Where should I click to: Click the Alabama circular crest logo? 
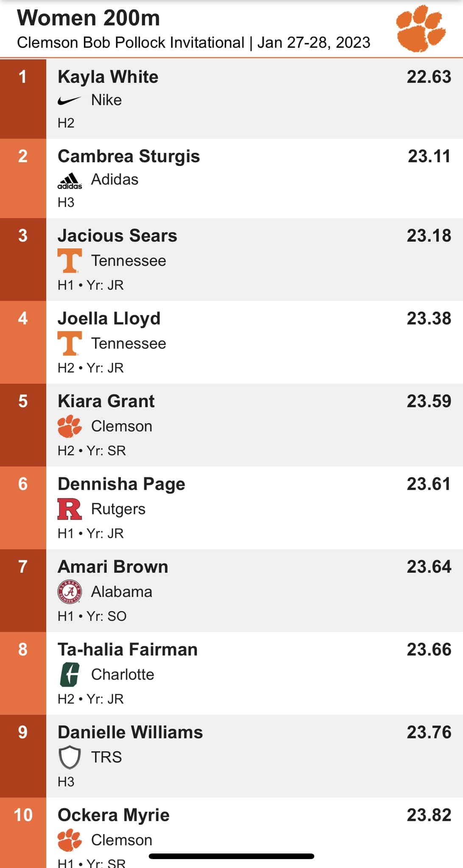tap(70, 592)
